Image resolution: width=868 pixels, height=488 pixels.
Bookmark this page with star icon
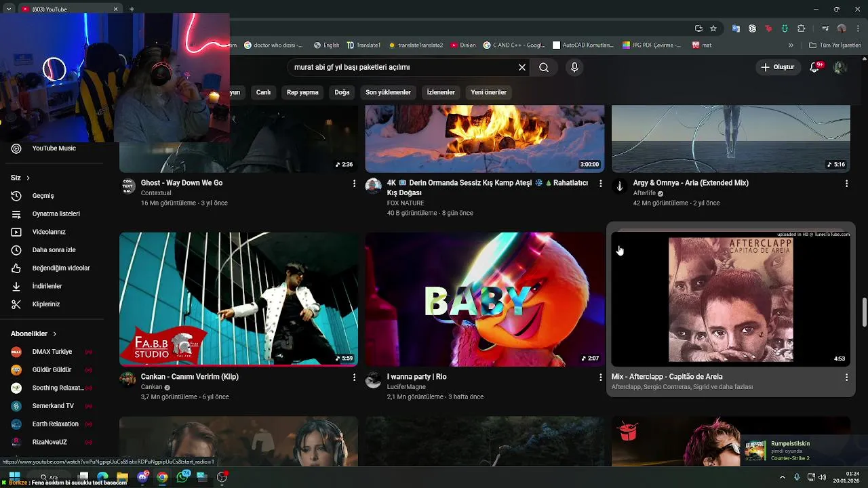713,28
